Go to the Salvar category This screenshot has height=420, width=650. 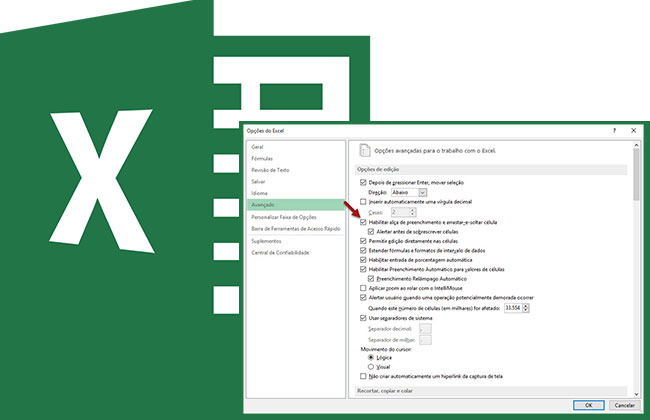[258, 182]
